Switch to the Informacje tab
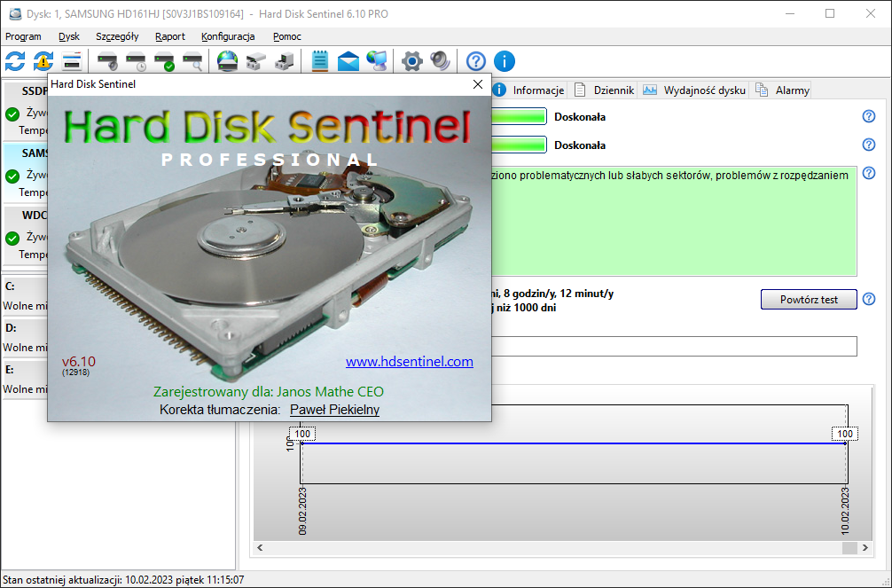 (529, 90)
